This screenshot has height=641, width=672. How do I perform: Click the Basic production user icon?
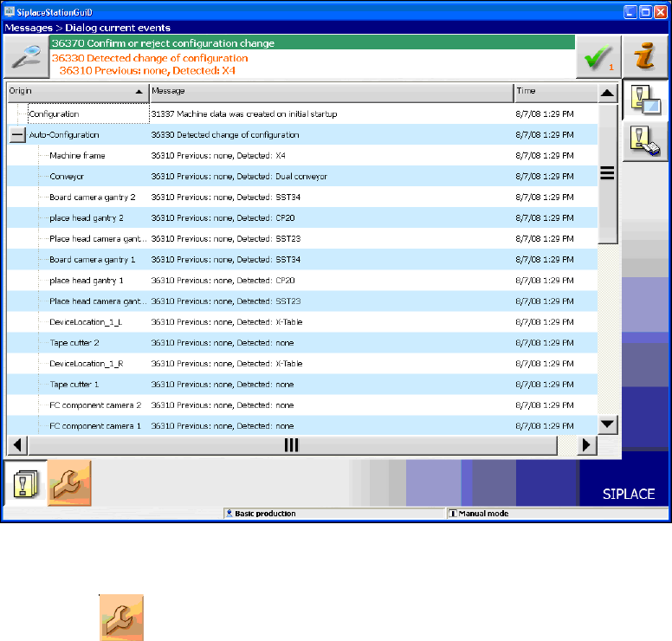(229, 513)
